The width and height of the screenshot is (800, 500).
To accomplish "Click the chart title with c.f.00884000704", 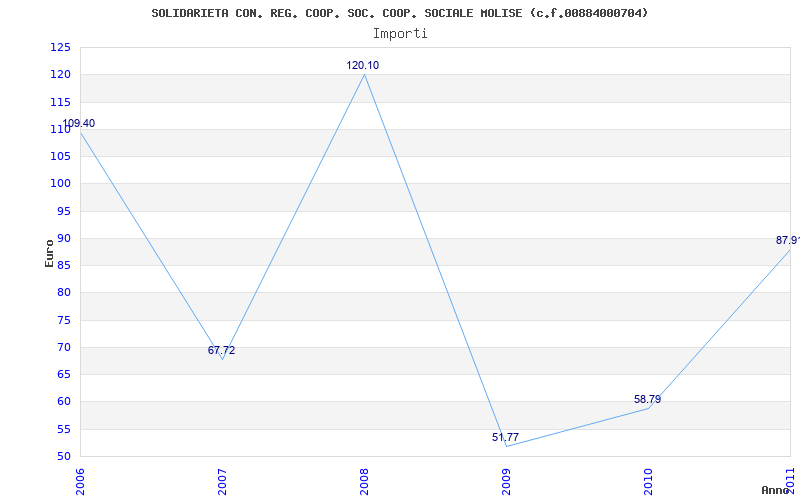I will (399, 13).
